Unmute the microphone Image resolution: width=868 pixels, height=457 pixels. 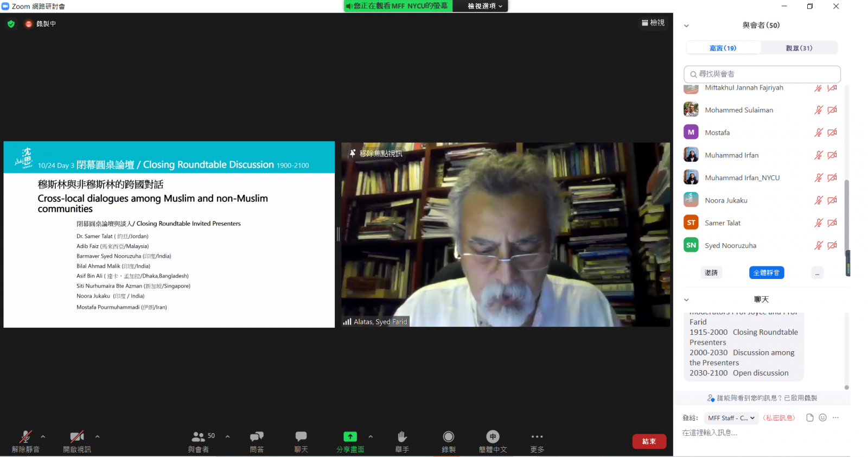point(25,437)
